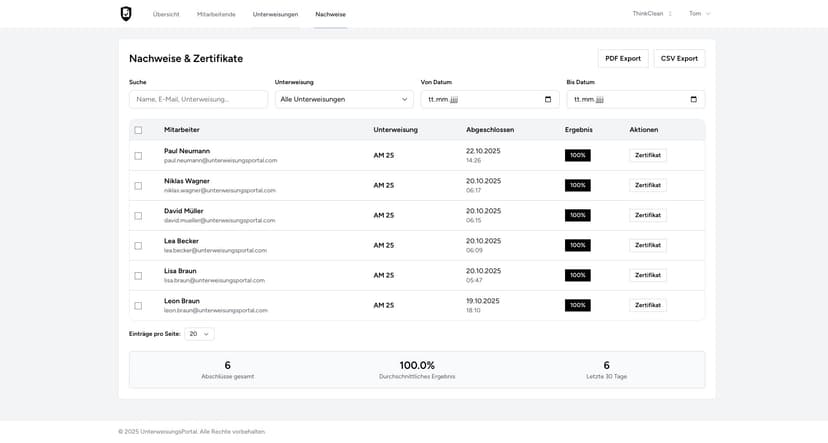
Task: Expand the ThinkClean organization switcher
Action: (652, 14)
